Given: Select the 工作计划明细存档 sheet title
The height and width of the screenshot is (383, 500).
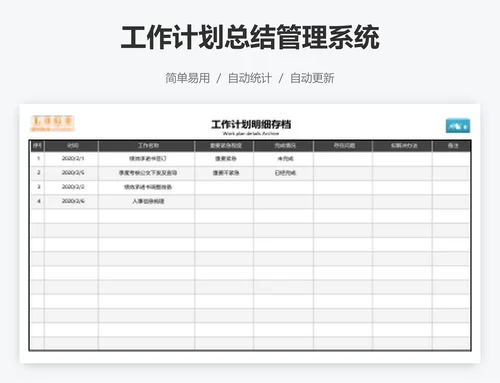Looking at the screenshot, I should [251, 124].
